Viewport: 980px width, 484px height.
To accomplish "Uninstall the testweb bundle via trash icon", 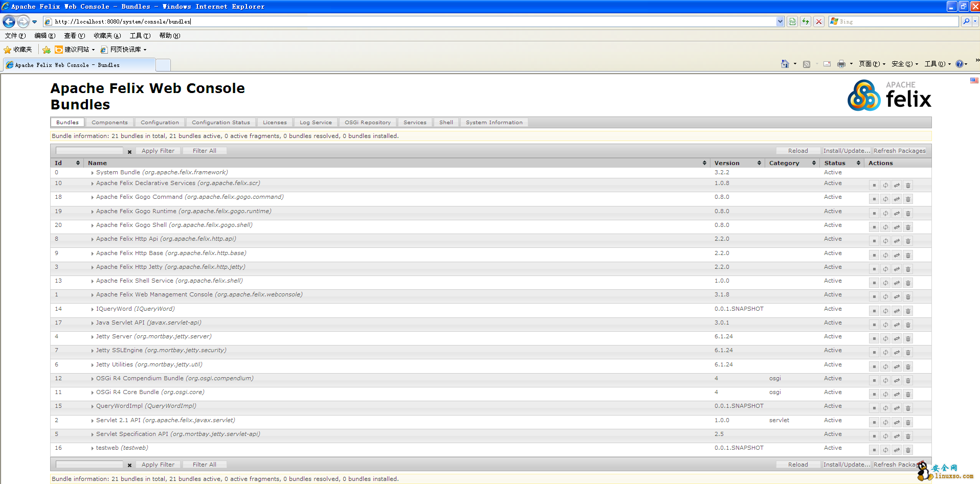I will (908, 450).
